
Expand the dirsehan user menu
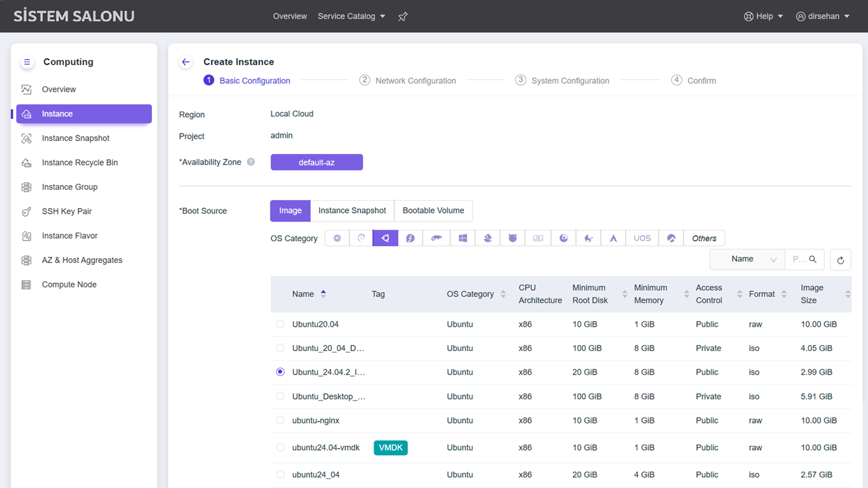coord(823,16)
